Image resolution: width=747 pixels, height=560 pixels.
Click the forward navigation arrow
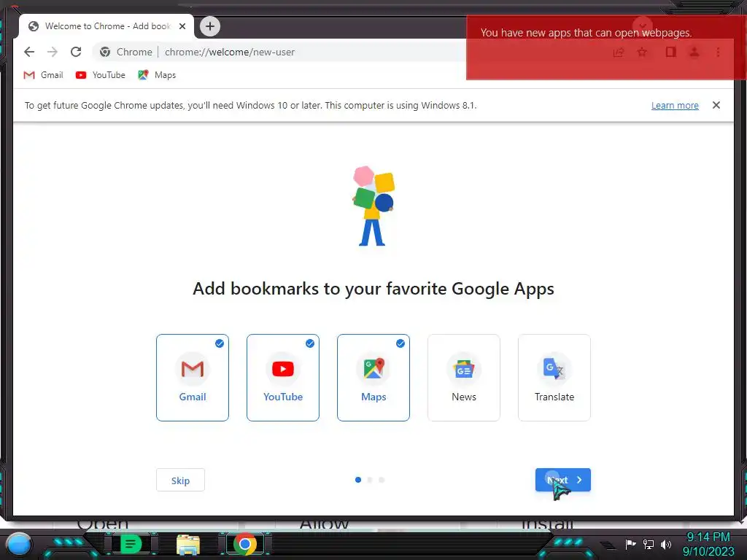point(53,52)
